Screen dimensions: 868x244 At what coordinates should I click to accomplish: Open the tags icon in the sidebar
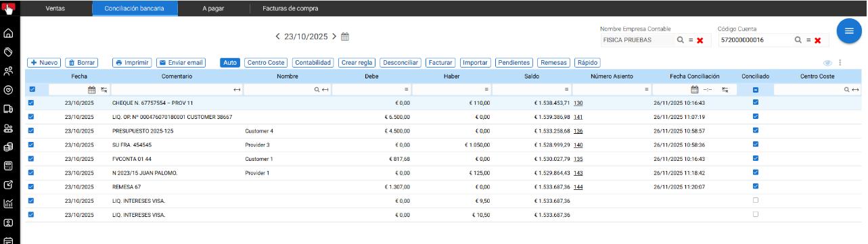click(x=9, y=52)
